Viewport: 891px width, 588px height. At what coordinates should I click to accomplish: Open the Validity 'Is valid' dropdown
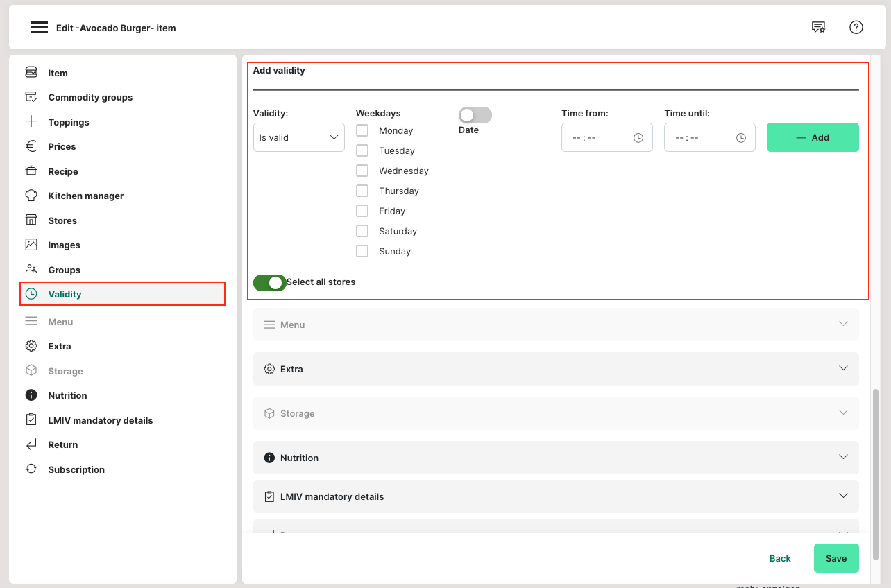click(x=298, y=137)
